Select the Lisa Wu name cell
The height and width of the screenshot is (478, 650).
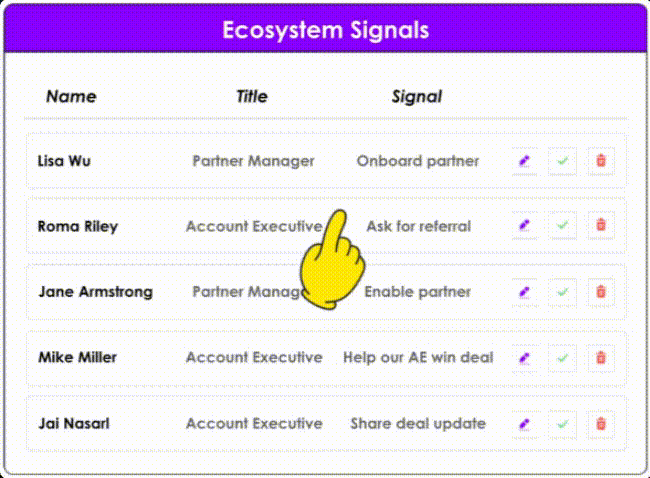64,160
